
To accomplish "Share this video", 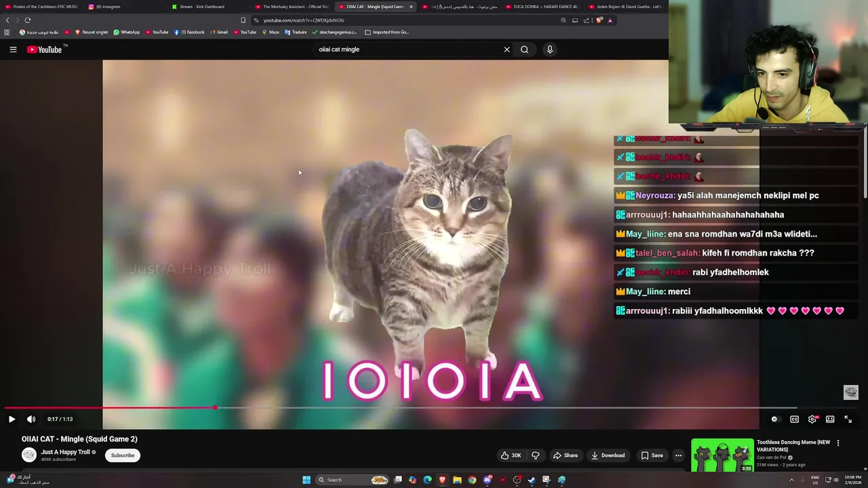I will (566, 455).
